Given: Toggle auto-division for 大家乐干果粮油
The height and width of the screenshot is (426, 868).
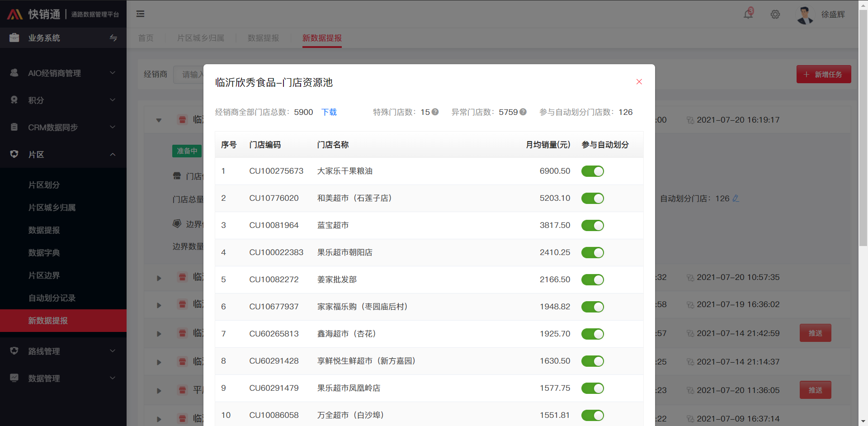Looking at the screenshot, I should [593, 171].
